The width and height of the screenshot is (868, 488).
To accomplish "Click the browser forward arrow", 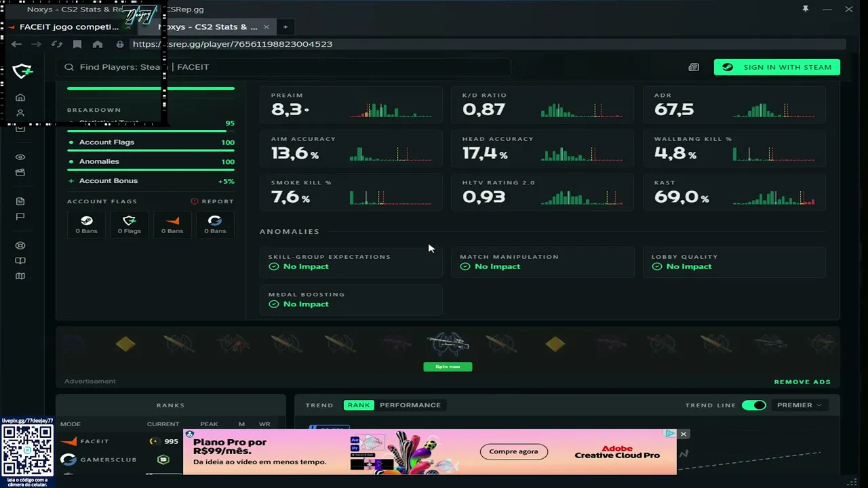I will [37, 44].
